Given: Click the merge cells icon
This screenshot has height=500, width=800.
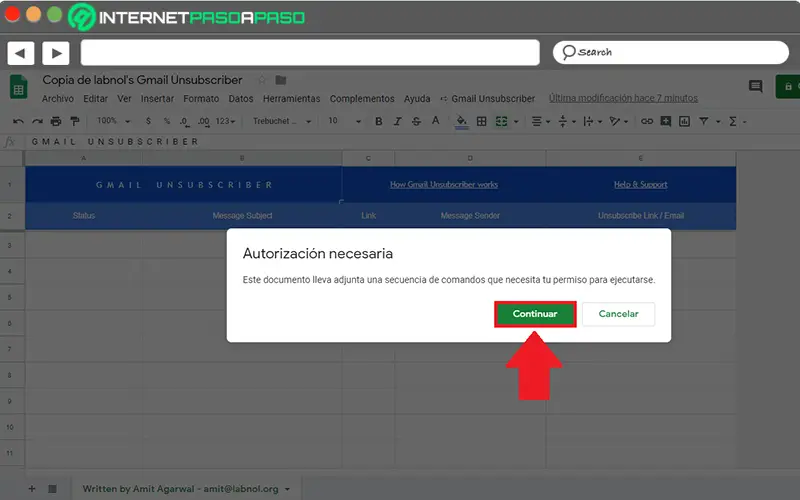Looking at the screenshot, I should click(x=502, y=121).
